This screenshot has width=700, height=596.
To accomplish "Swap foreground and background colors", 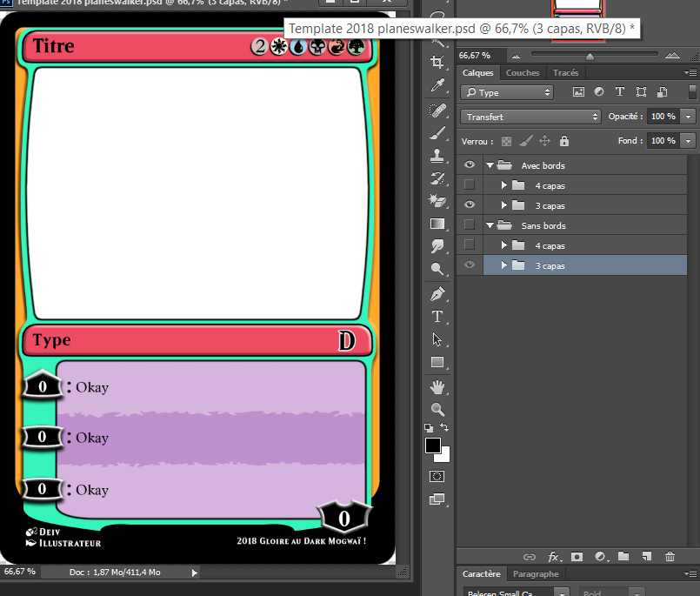I will [444, 427].
